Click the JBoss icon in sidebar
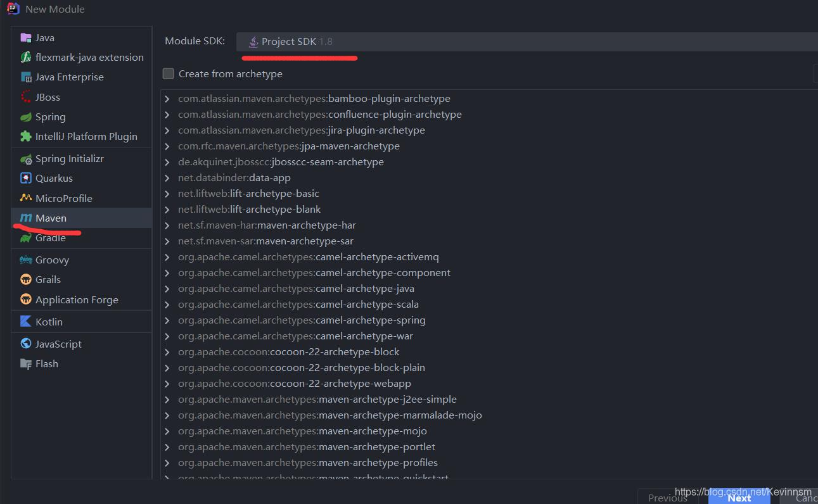The height and width of the screenshot is (504, 818). coord(26,97)
